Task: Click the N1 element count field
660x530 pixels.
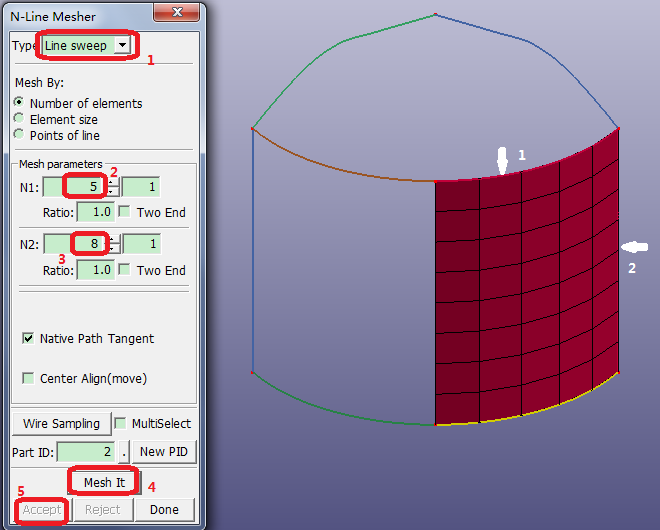Action: 78,186
